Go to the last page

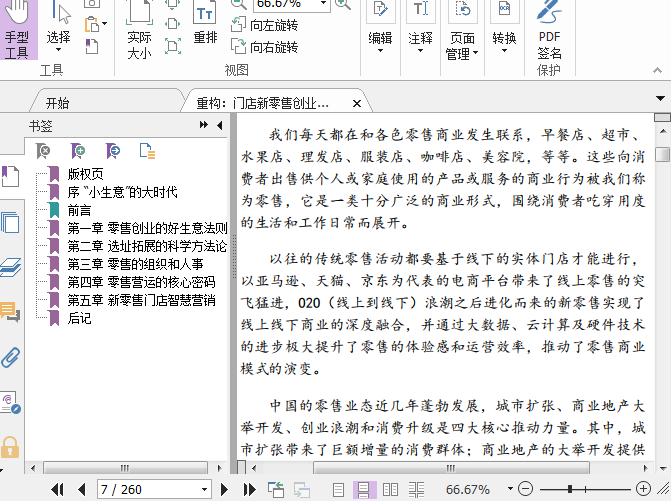click(x=249, y=489)
